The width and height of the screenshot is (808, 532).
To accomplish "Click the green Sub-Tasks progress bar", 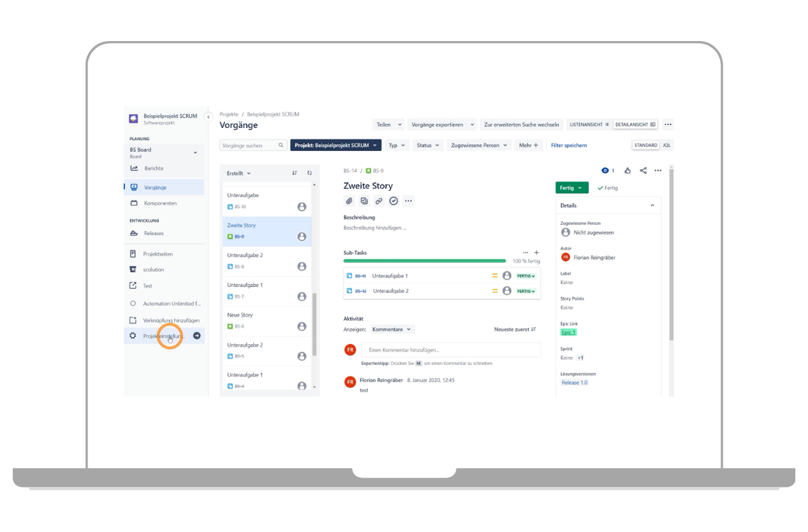I will (424, 261).
